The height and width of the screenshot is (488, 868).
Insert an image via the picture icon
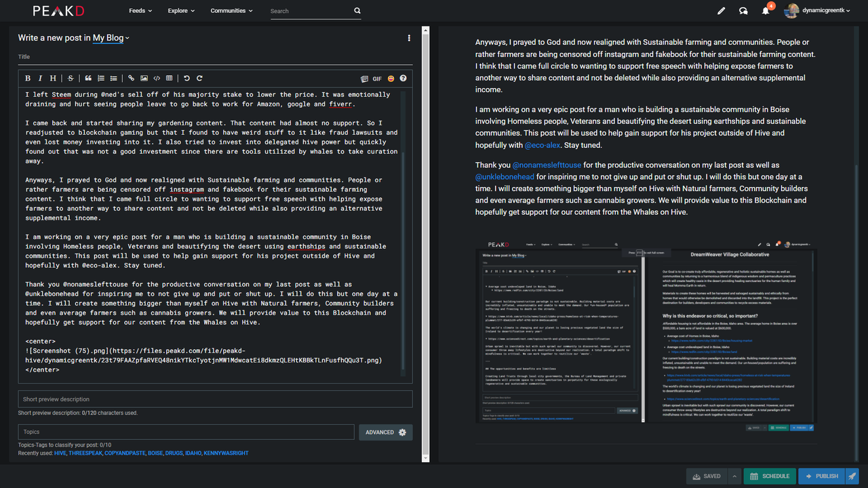pos(144,79)
